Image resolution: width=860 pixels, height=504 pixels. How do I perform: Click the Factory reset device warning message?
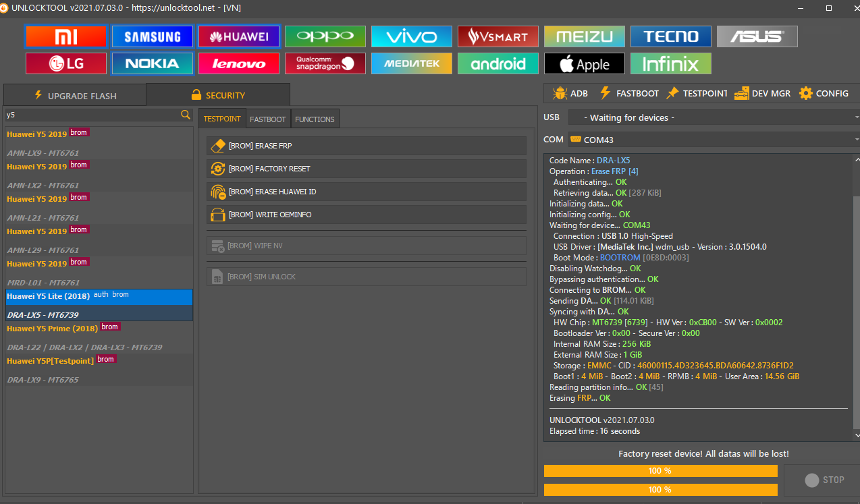pos(703,453)
